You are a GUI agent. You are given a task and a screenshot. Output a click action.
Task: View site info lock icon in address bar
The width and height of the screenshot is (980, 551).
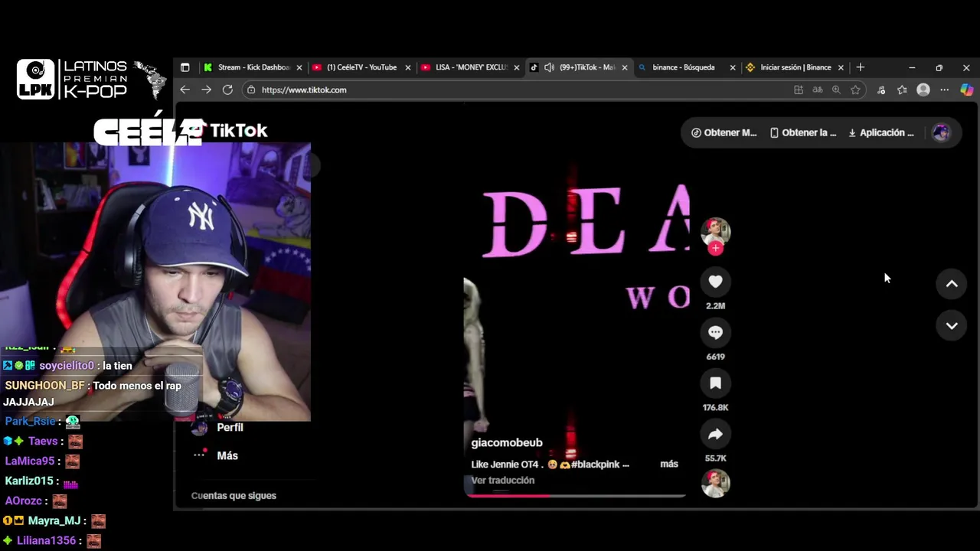tap(251, 90)
